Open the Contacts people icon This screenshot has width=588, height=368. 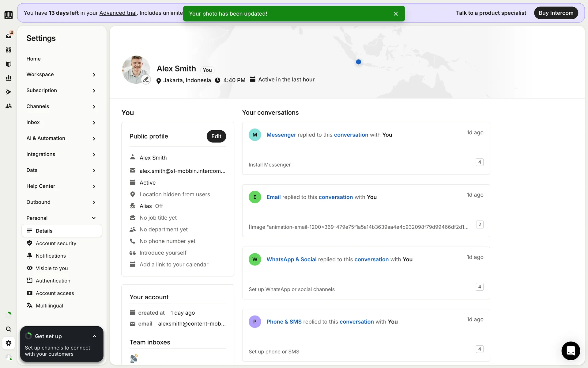[x=9, y=106]
